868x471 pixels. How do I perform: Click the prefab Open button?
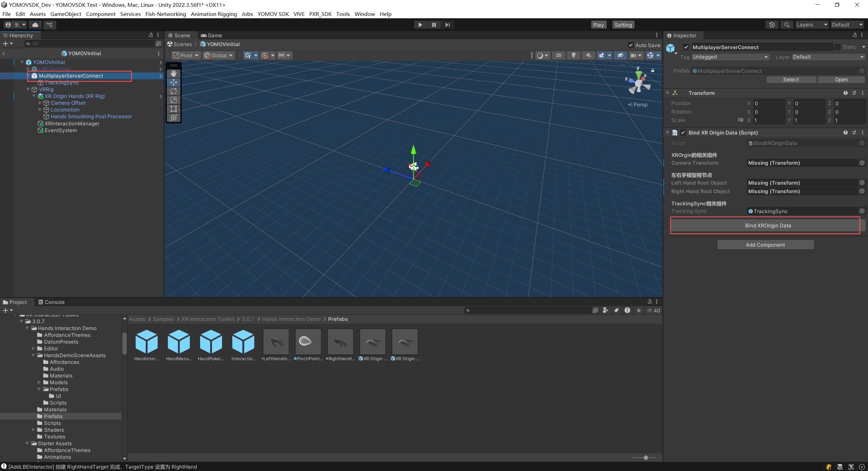coord(841,80)
